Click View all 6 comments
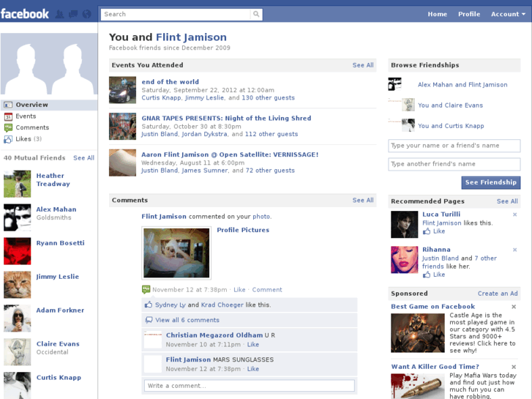 (187, 320)
